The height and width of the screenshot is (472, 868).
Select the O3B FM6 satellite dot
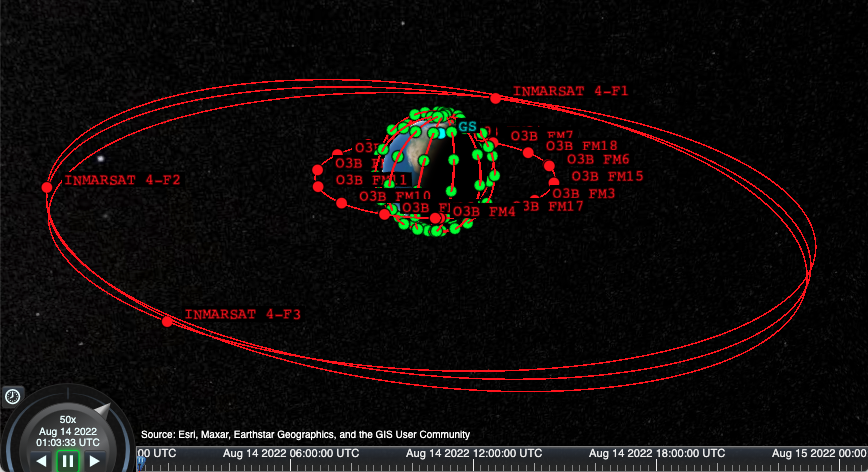coord(549,165)
